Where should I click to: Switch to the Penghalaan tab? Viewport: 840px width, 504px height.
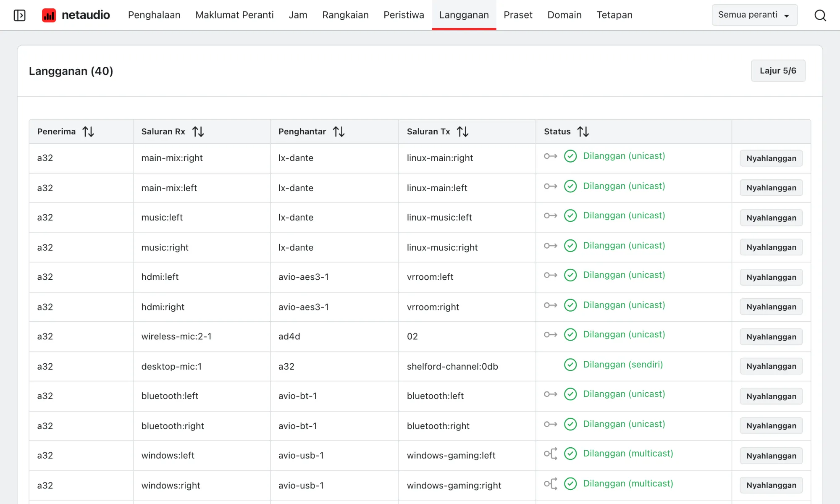[x=154, y=15]
